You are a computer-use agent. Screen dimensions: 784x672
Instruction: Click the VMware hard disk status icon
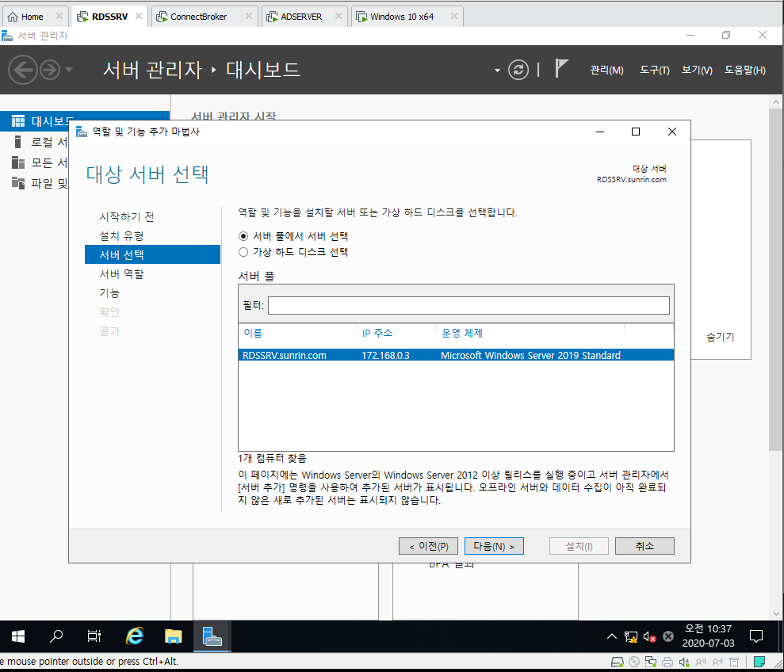pyautogui.click(x=618, y=662)
